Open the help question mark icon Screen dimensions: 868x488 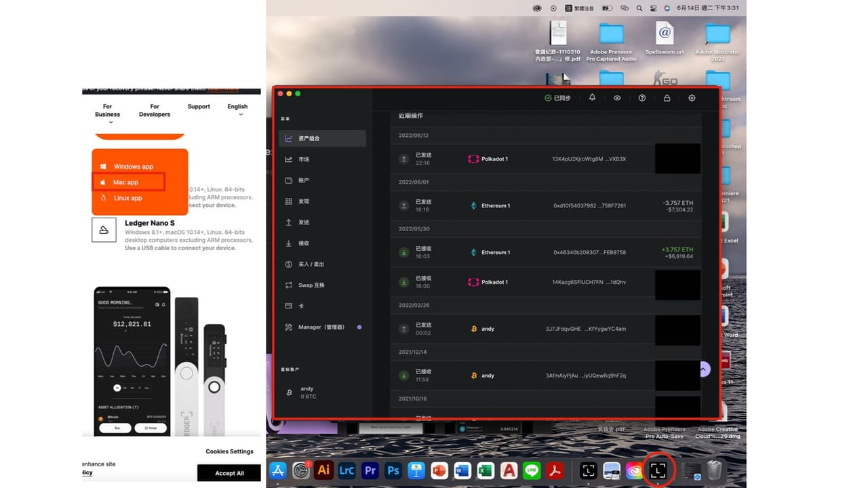(642, 98)
